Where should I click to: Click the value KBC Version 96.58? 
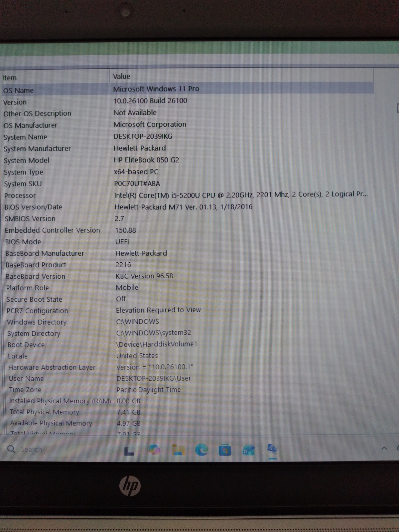coord(144,276)
